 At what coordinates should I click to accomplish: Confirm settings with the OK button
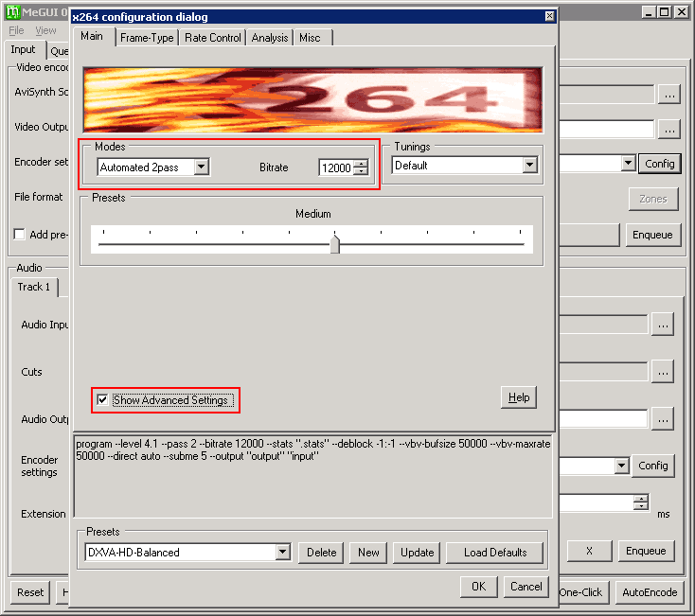pyautogui.click(x=479, y=587)
